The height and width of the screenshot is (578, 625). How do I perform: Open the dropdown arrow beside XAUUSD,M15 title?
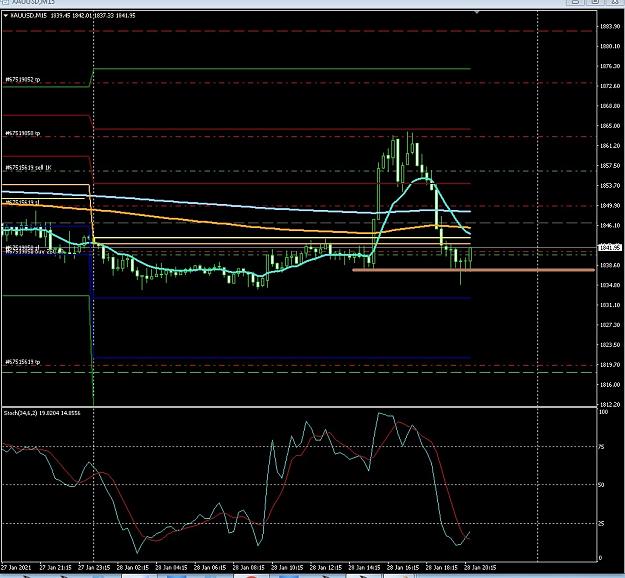(6, 16)
